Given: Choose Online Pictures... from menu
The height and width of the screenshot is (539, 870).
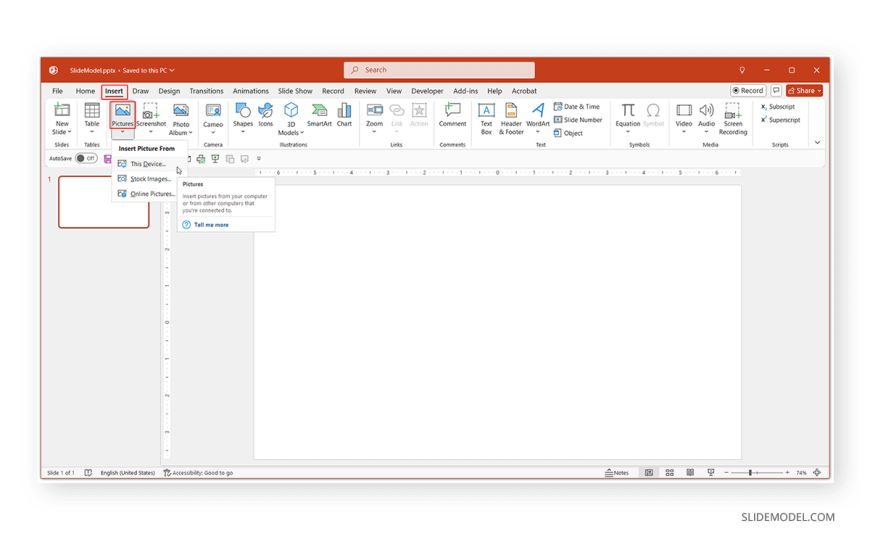Looking at the screenshot, I should pyautogui.click(x=147, y=194).
